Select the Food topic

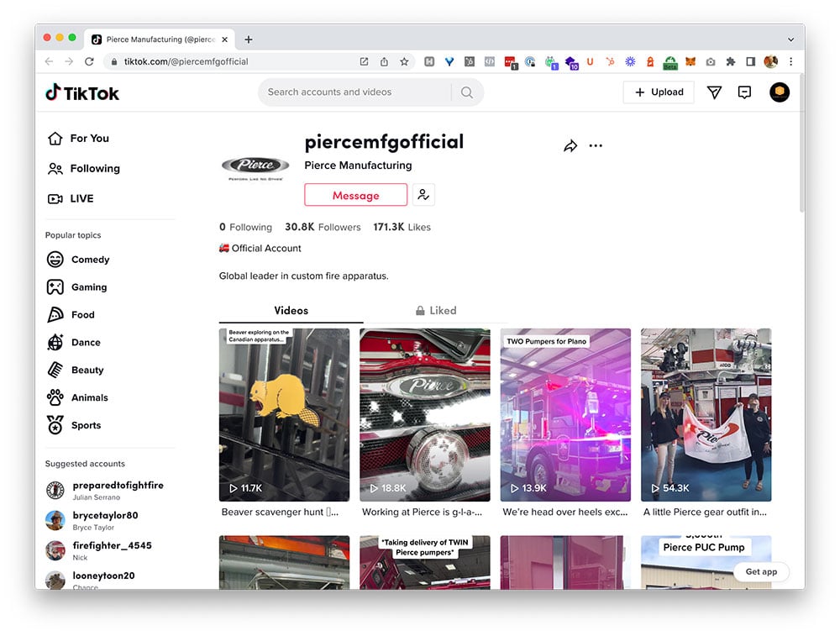point(71,314)
